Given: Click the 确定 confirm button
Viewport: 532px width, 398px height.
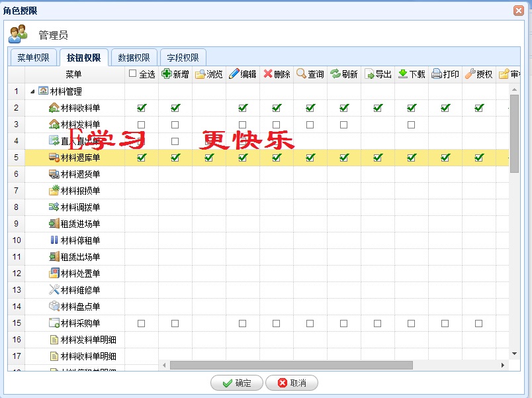Looking at the screenshot, I should (x=236, y=383).
